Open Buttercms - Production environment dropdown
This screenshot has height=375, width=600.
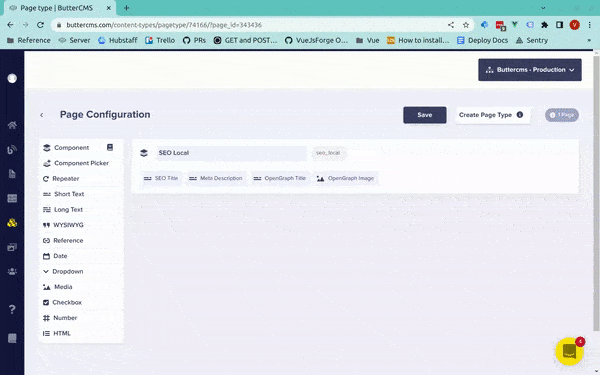(x=530, y=70)
